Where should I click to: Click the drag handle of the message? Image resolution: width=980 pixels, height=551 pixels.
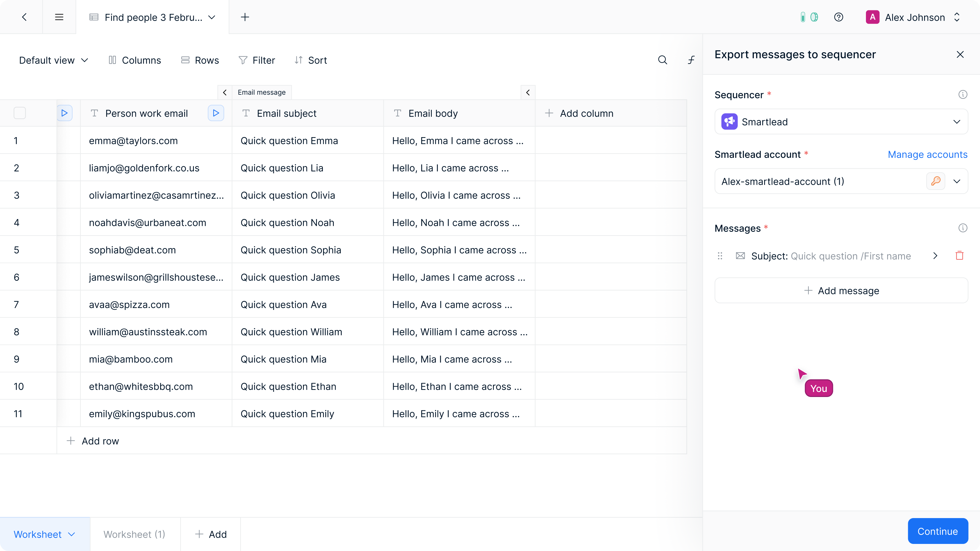coord(719,256)
